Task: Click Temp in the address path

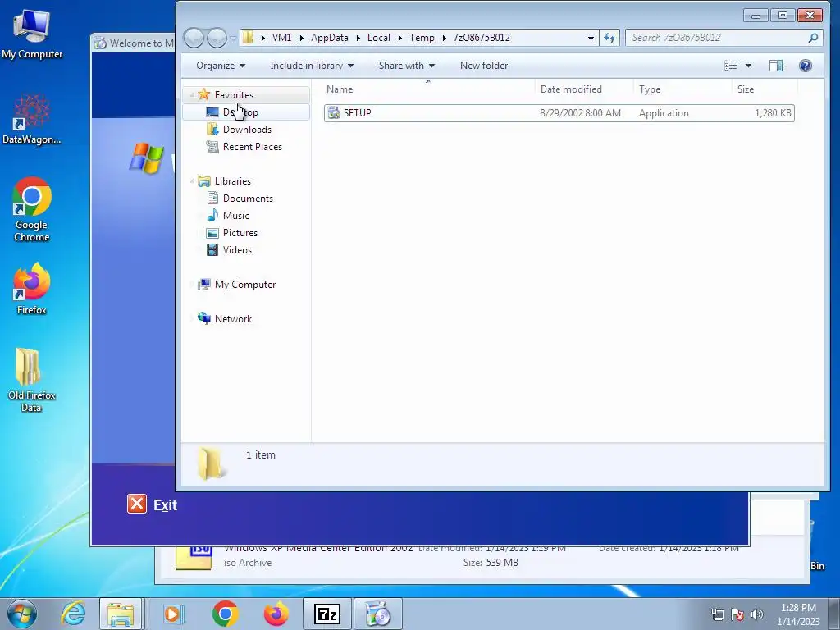Action: [422, 38]
